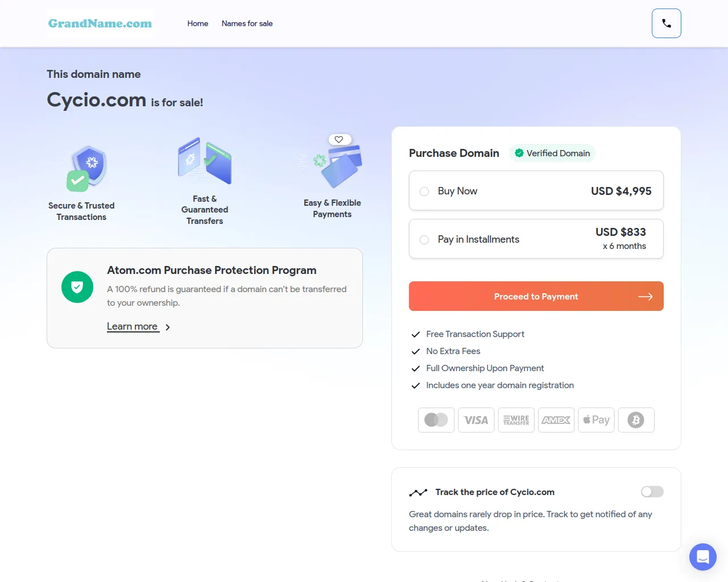728x582 pixels.
Task: Follow the Learn more link
Action: tap(133, 326)
